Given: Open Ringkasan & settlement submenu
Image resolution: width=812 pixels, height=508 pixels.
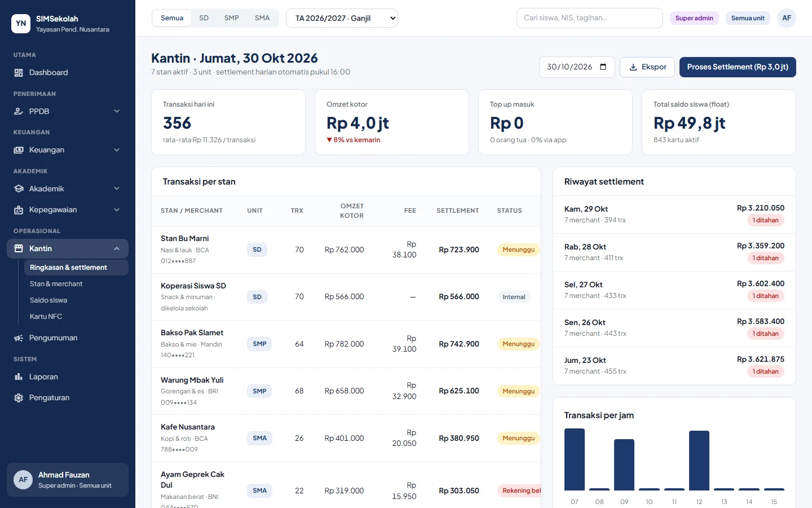Looking at the screenshot, I should click(x=76, y=268).
